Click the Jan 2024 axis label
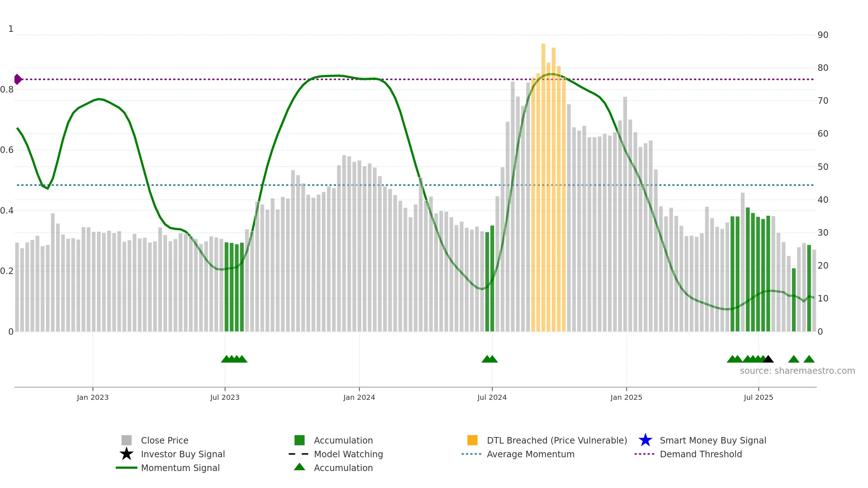 (x=359, y=397)
